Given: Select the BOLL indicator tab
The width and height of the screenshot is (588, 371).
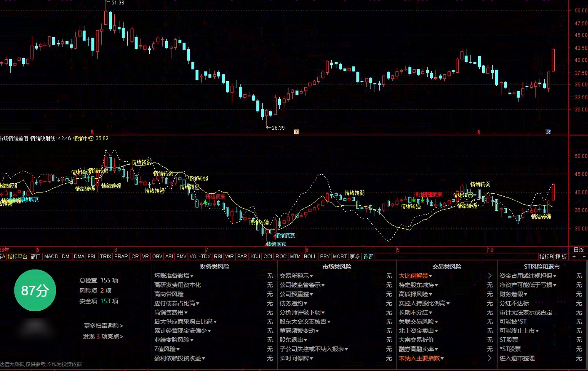Looking at the screenshot, I should 310,257.
